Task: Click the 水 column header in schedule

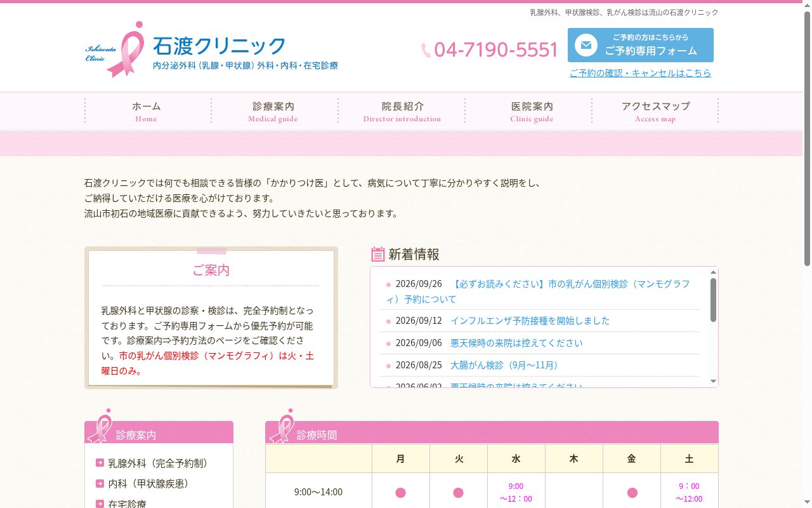Action: [516, 458]
